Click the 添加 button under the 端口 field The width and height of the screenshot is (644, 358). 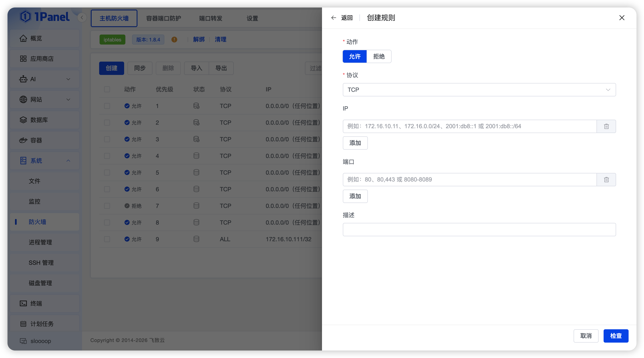355,196
